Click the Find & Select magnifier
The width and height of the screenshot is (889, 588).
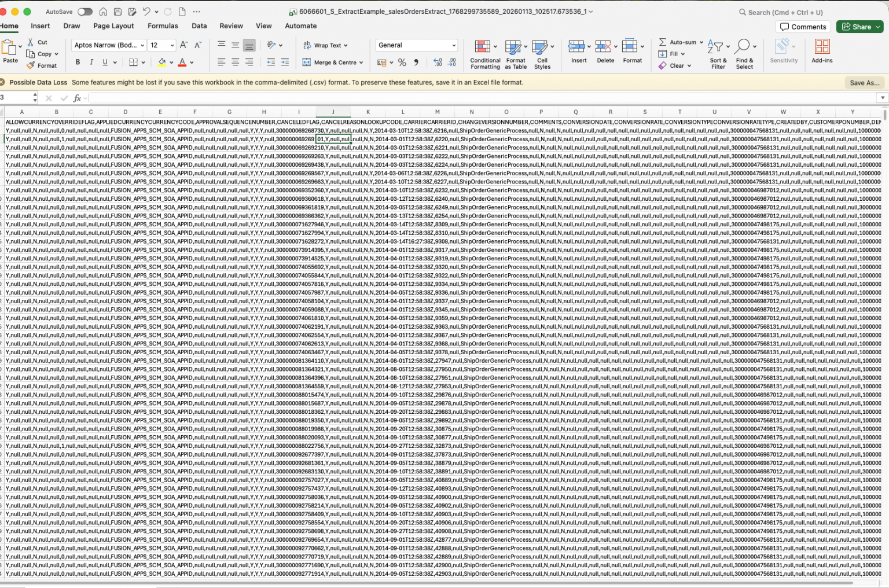tap(743, 46)
